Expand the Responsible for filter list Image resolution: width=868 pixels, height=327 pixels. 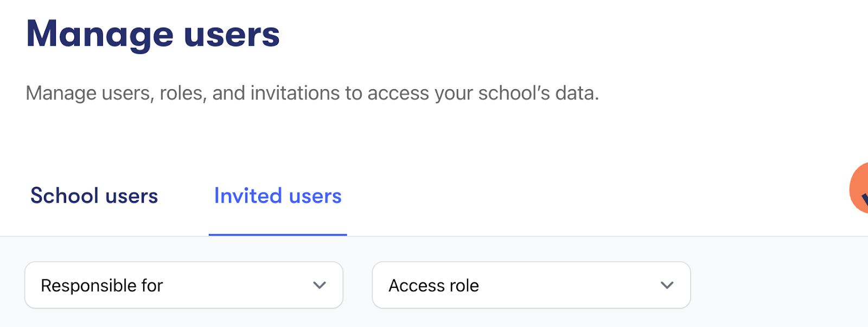coord(183,285)
